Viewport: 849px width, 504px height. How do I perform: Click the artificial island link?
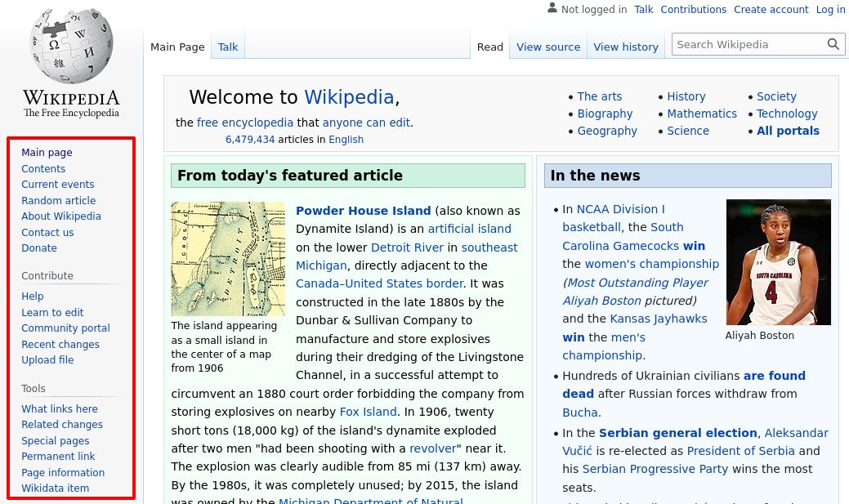point(469,229)
